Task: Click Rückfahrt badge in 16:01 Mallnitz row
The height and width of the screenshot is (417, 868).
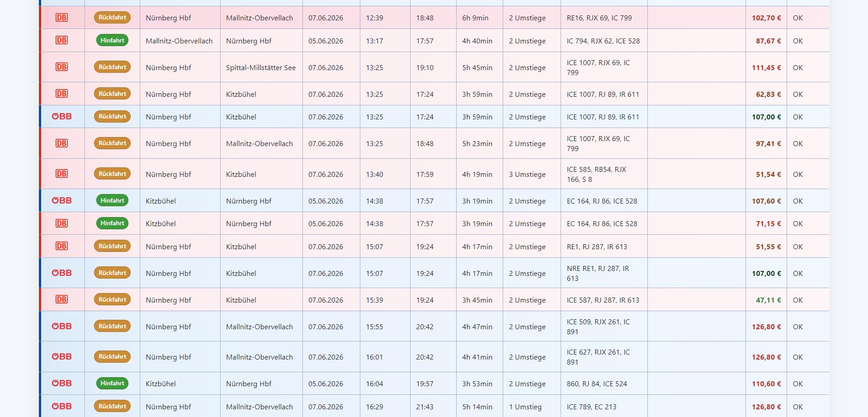Action: click(x=112, y=356)
